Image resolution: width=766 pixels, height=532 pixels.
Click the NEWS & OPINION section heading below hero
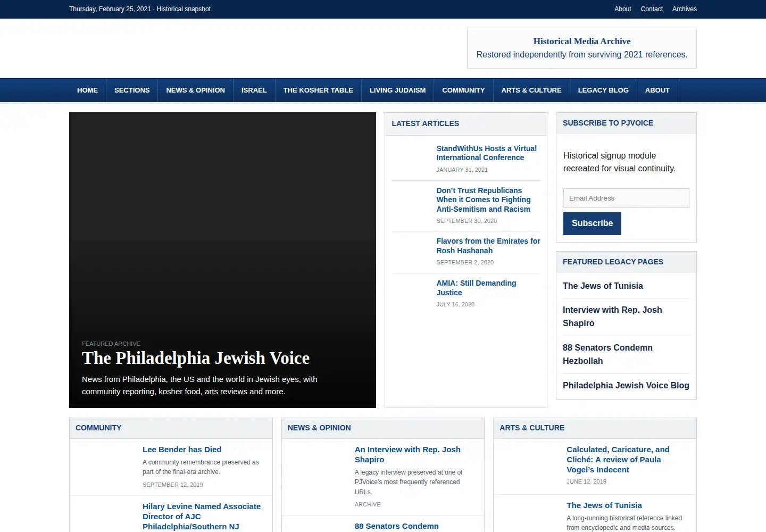[x=319, y=428]
